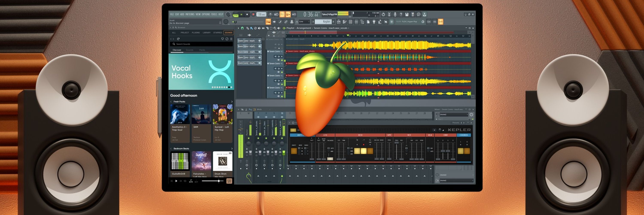Screen dimensions: 644x215
Task: Open the Surreal - Lofi Hip Hop pack
Action: coord(222,123)
